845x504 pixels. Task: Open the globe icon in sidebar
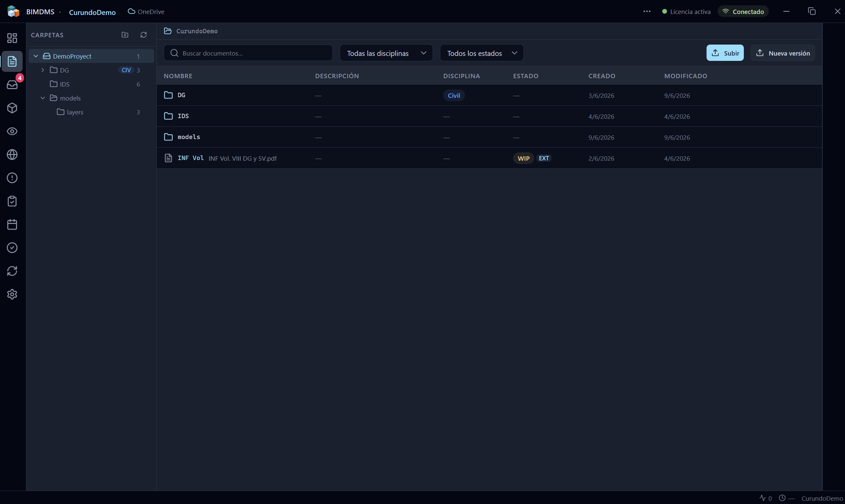point(12,155)
